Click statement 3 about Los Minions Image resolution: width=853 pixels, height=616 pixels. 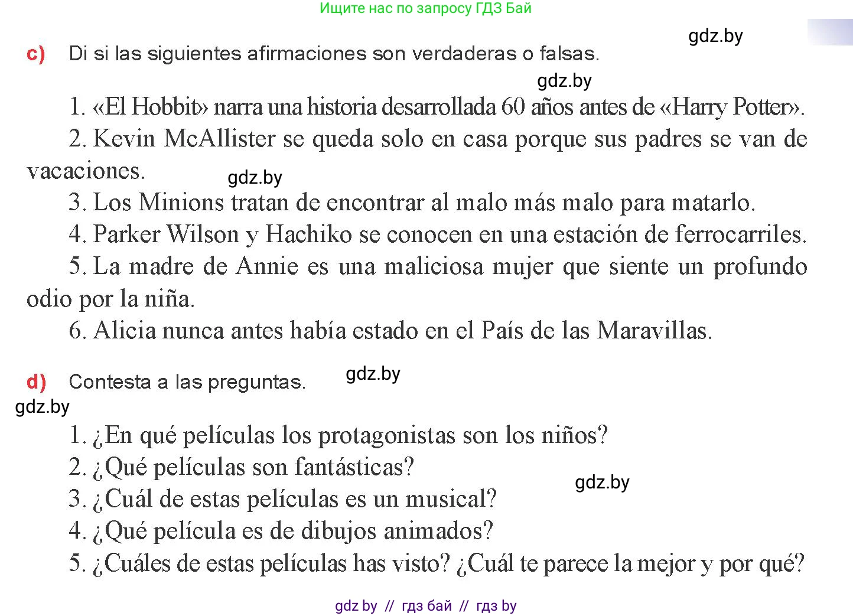tap(412, 203)
